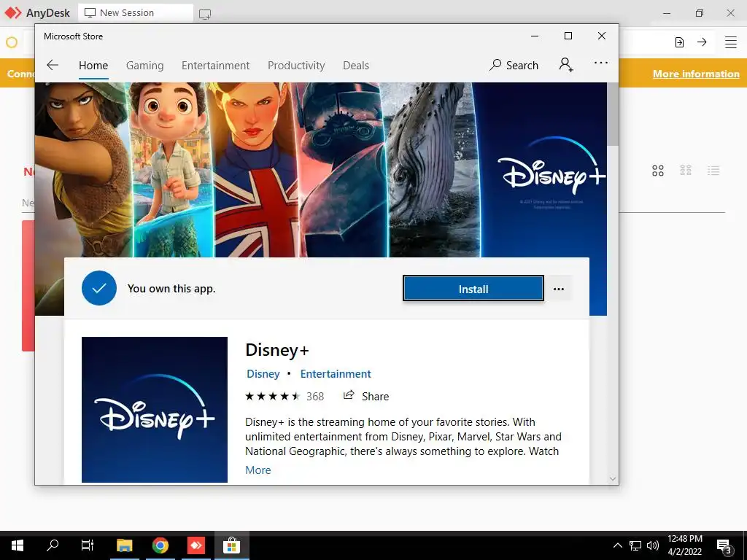Viewport: 747px width, 560px height.
Task: Click the blue checkmark ownership icon
Action: 99,288
